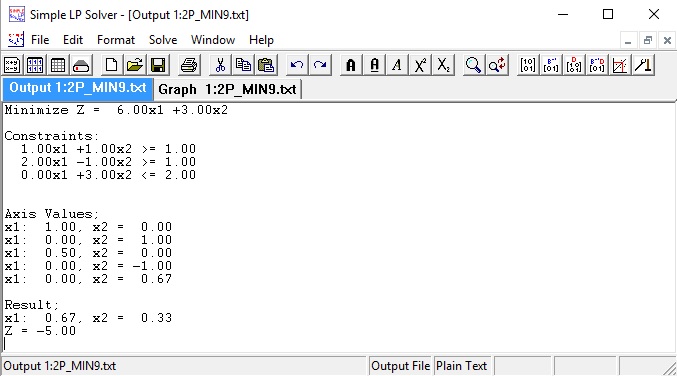Screen dimensions: 677x376
Task: Open the Format menu
Action: [x=116, y=40]
